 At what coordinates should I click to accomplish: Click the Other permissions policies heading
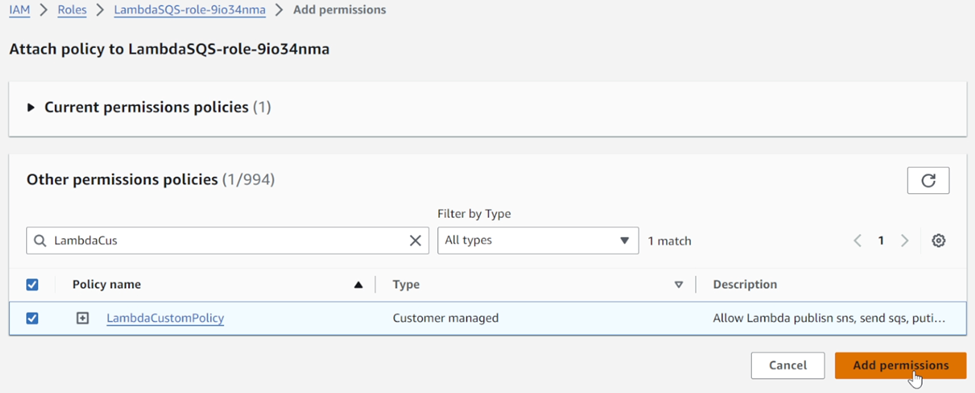click(x=150, y=180)
